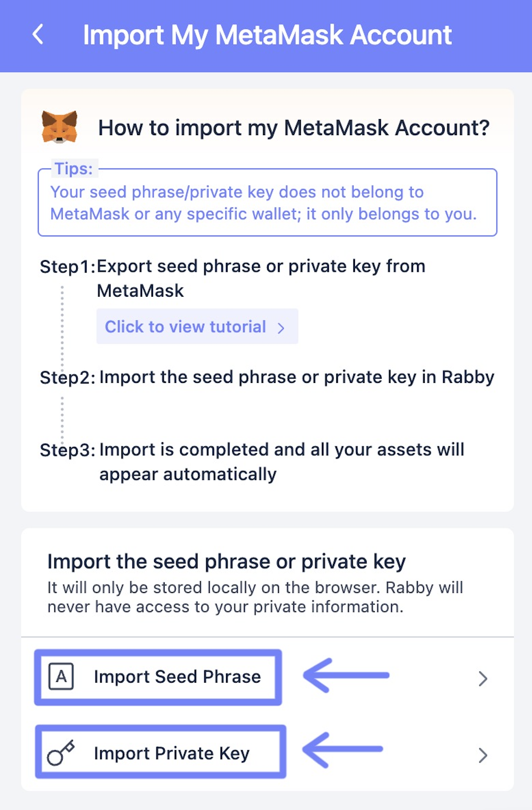The image size is (532, 810).
Task: Open the 'Click to view tutorial' link
Action: 197,327
